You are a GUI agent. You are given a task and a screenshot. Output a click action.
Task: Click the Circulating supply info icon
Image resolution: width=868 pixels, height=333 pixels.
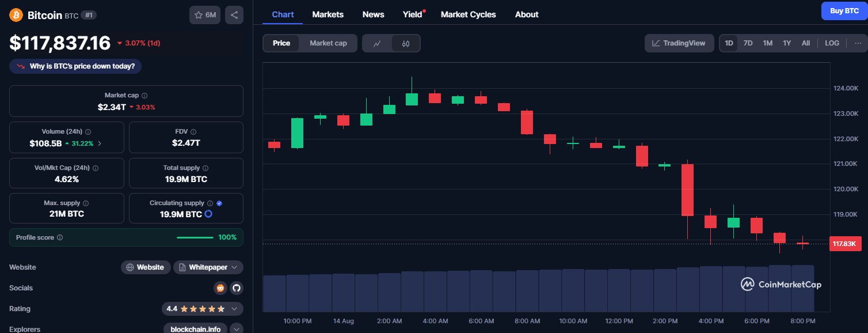(210, 203)
